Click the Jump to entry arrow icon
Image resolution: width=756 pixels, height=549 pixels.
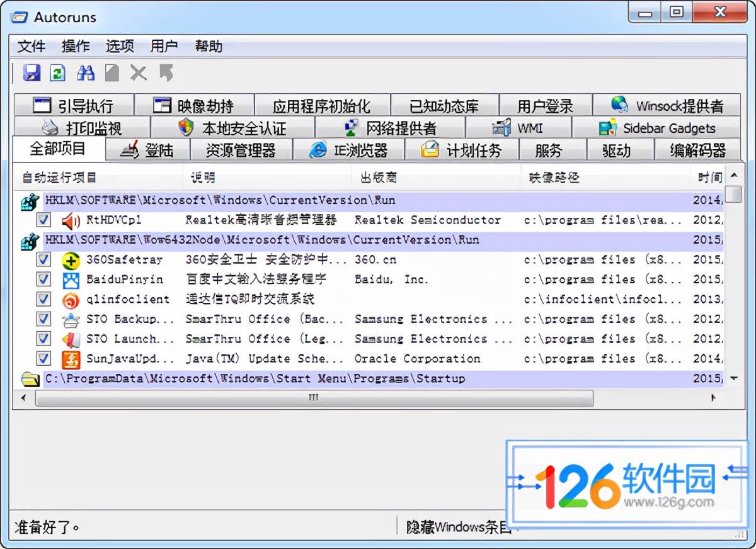pos(166,73)
